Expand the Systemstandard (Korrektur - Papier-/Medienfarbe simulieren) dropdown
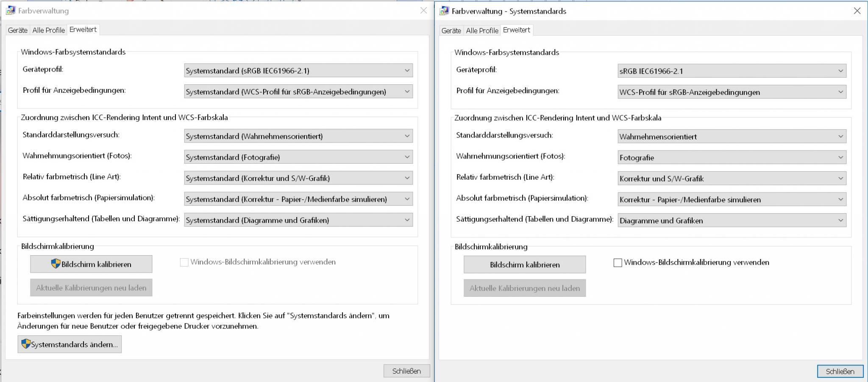The image size is (868, 382). pyautogui.click(x=298, y=199)
